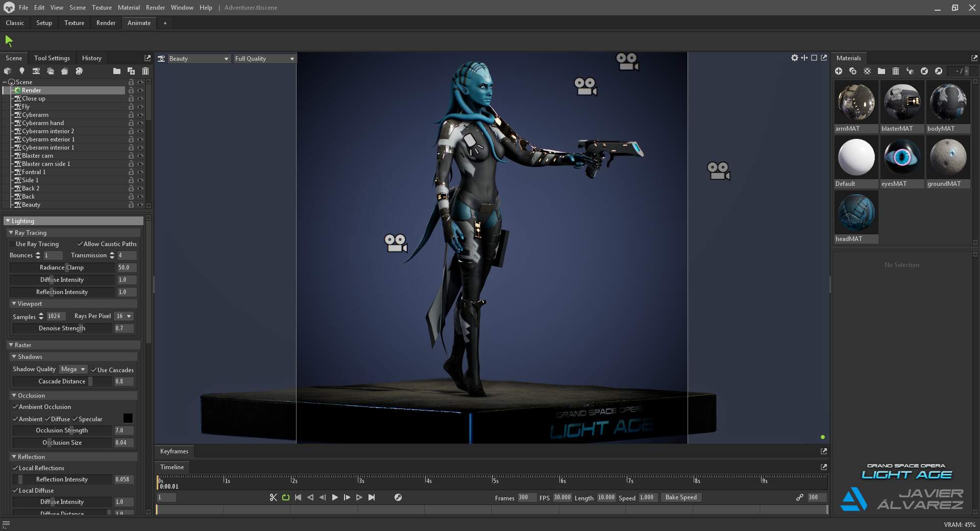The image size is (980, 531).
Task: Play the animation on the timeline
Action: (x=335, y=497)
